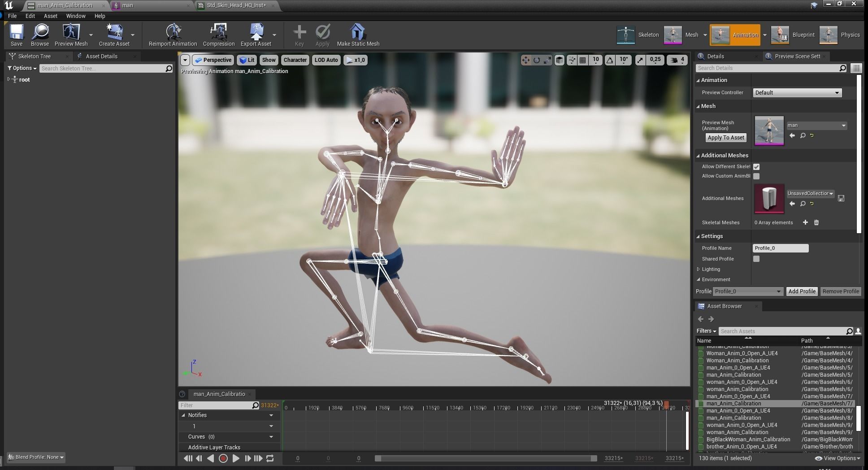The width and height of the screenshot is (868, 470).
Task: Click the Save toolbar icon
Action: pyautogui.click(x=17, y=35)
